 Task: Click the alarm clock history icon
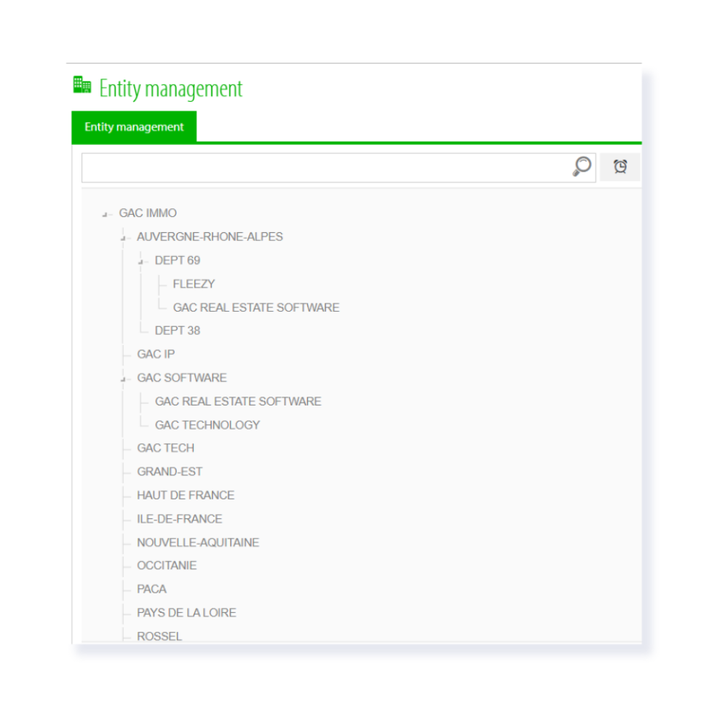pyautogui.click(x=620, y=167)
